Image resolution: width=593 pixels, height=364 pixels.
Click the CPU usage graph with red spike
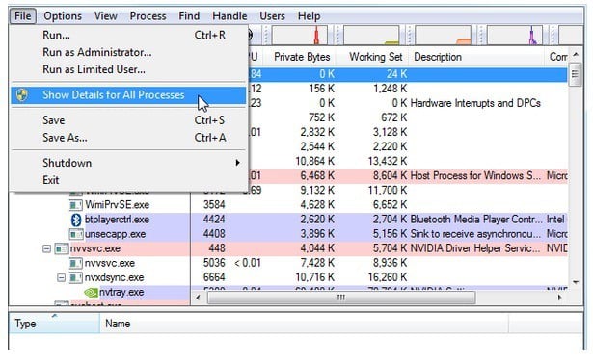click(300, 35)
